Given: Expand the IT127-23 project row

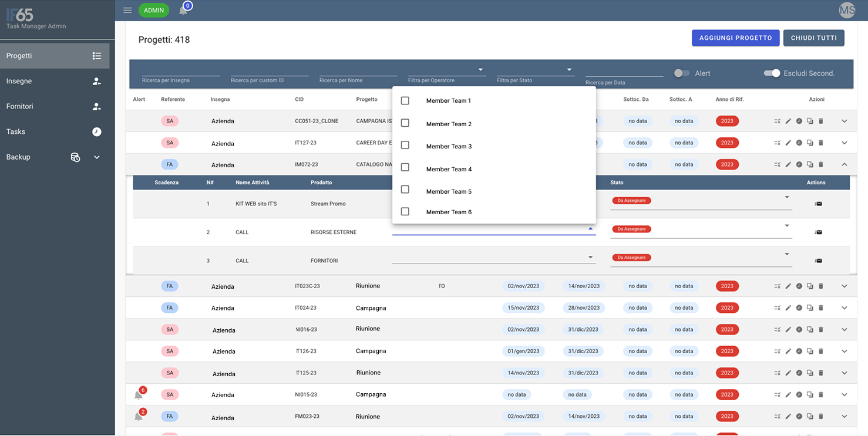Looking at the screenshot, I should click(845, 143).
